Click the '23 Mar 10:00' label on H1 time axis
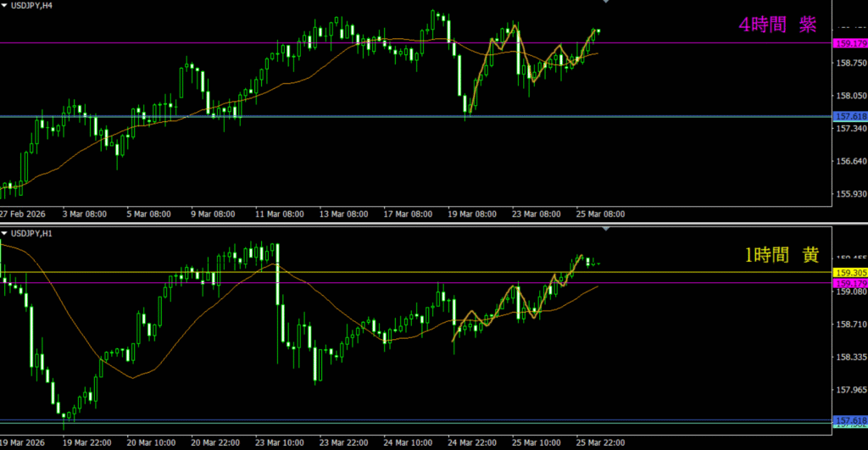The image size is (868, 450). [275, 442]
